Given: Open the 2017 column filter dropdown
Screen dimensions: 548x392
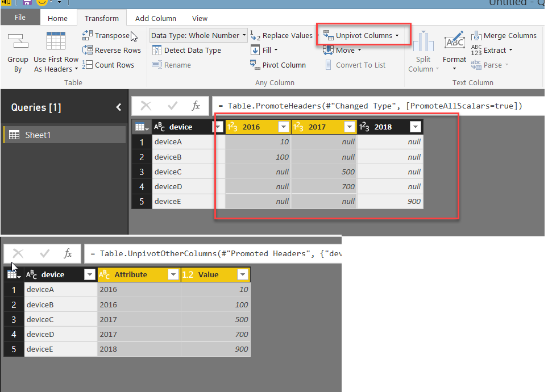Looking at the screenshot, I should [x=350, y=127].
